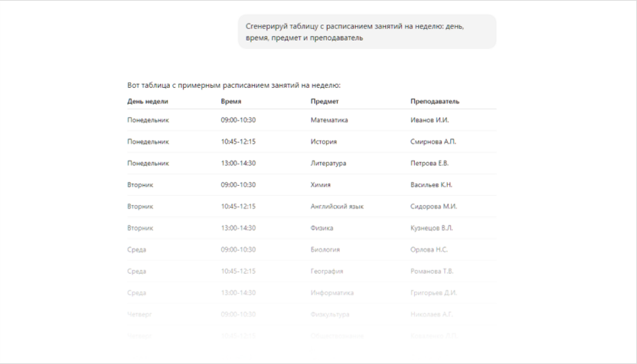This screenshot has height=364, width=637.
Task: Click the table intro sentence text
Action: point(234,85)
